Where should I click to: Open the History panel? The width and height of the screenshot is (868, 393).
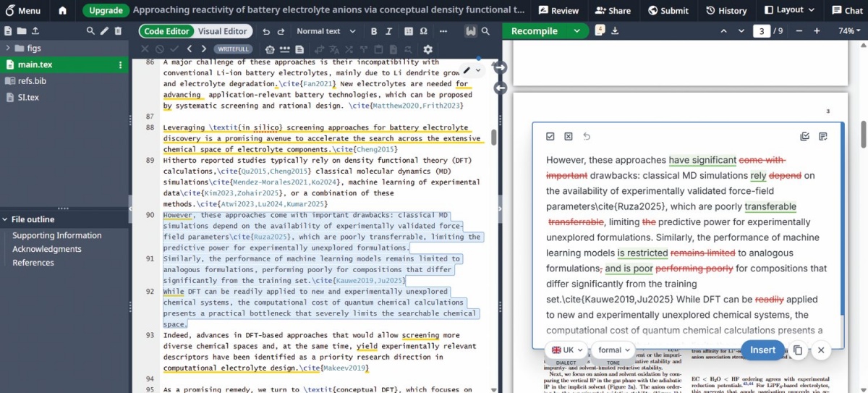pyautogui.click(x=726, y=10)
